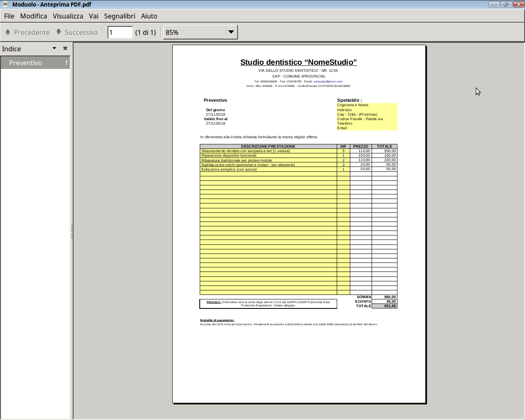Click the validity date 27/12/2018
The image size is (525, 420).
[x=215, y=123]
